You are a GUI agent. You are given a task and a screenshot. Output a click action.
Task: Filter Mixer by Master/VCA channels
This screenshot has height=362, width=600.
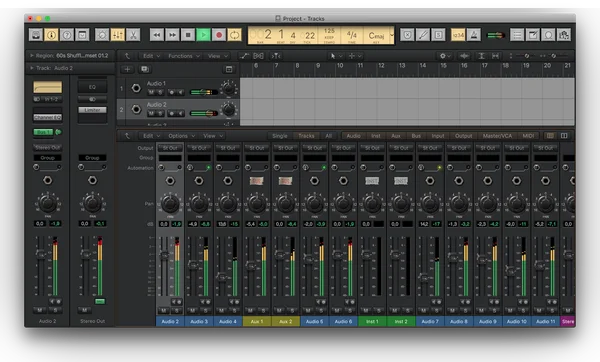tap(497, 136)
